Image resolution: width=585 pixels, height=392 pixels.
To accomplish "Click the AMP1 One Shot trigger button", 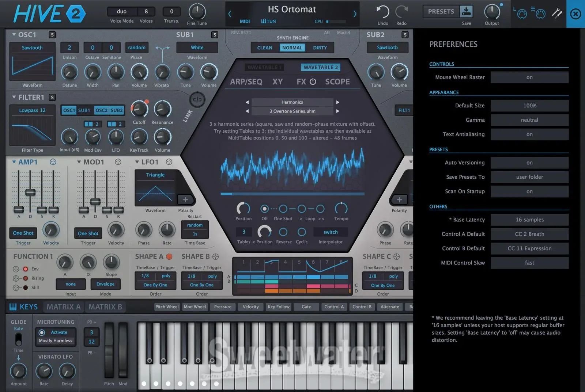I will tap(23, 233).
